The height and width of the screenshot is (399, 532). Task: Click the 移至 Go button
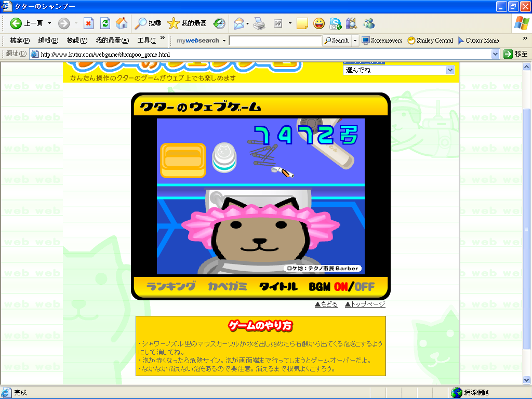(x=516, y=54)
